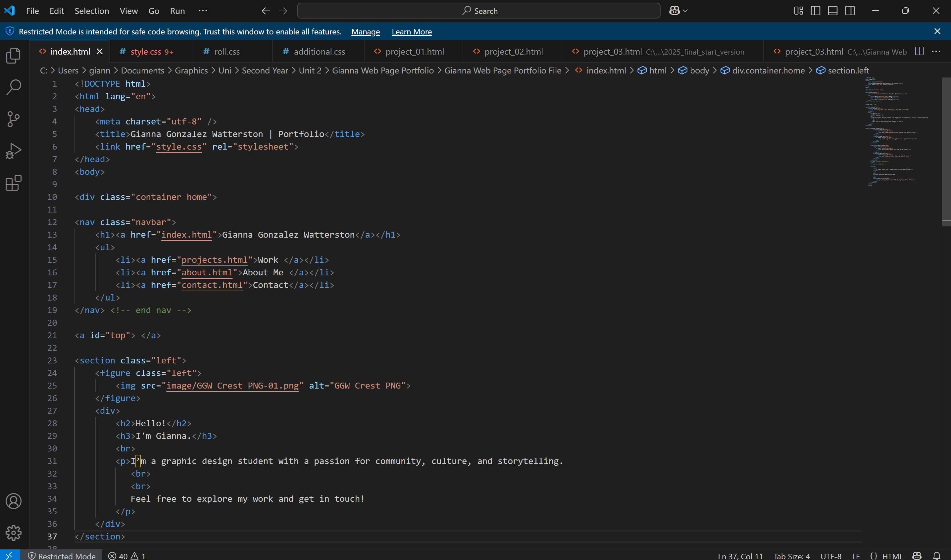
Task: Switch to the project_01.html tab
Action: click(x=413, y=52)
